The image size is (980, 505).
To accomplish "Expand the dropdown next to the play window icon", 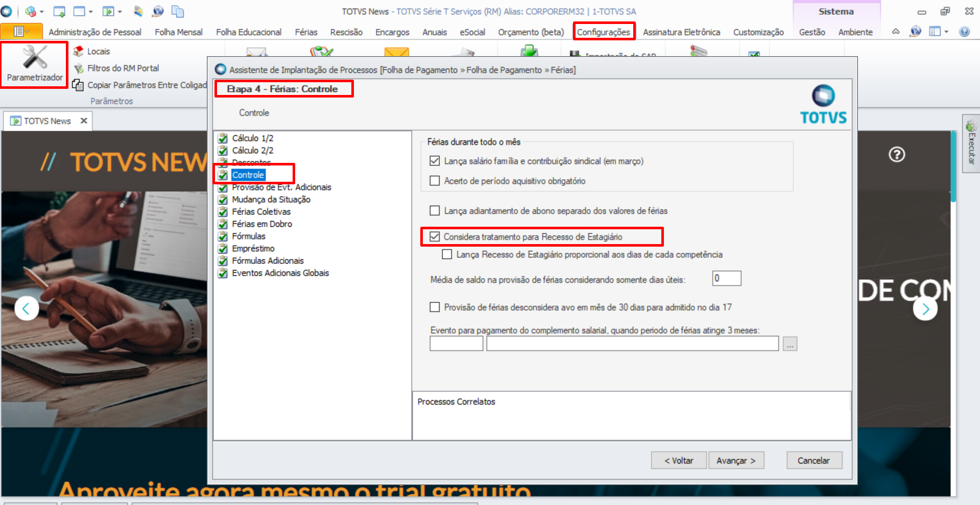I will [x=120, y=11].
